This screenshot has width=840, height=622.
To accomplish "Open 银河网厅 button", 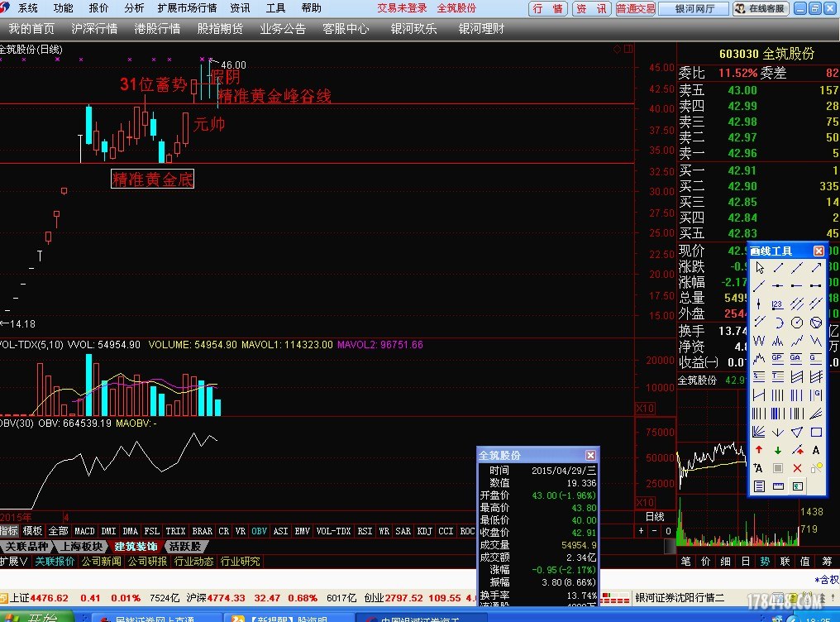I will pyautogui.click(x=694, y=8).
